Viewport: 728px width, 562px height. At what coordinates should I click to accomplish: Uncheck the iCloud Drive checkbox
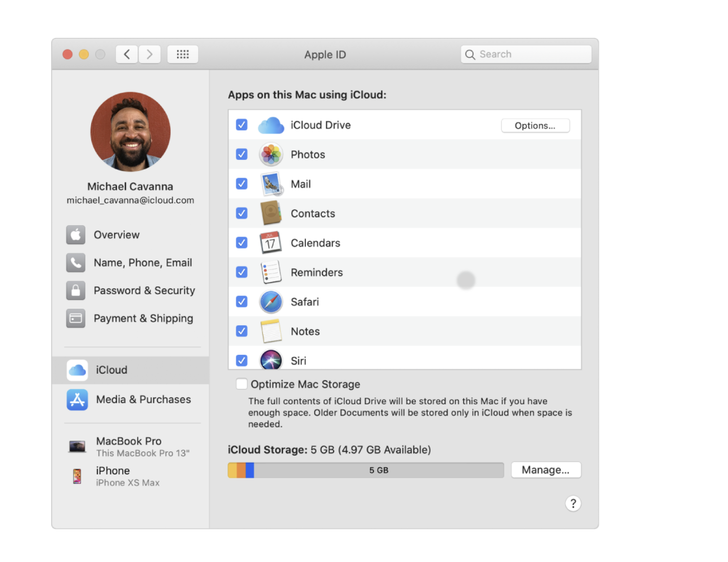click(x=241, y=125)
